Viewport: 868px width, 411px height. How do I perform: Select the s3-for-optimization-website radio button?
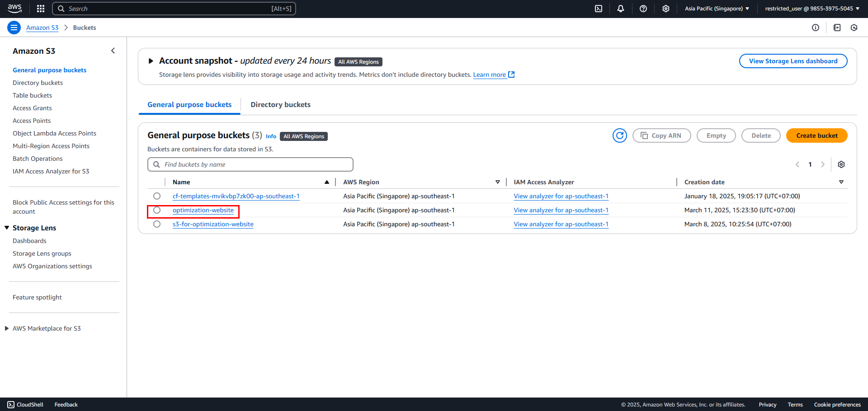click(157, 224)
